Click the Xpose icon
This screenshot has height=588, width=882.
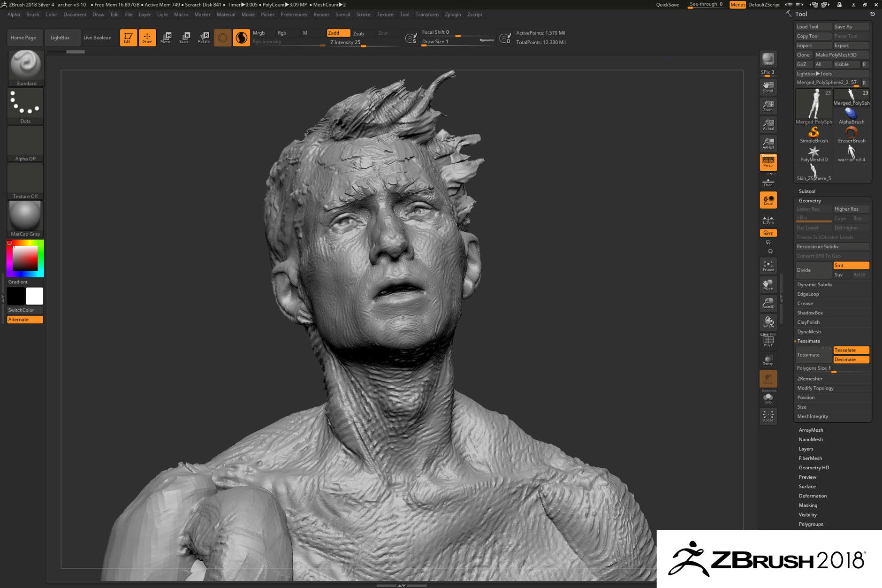[x=768, y=416]
